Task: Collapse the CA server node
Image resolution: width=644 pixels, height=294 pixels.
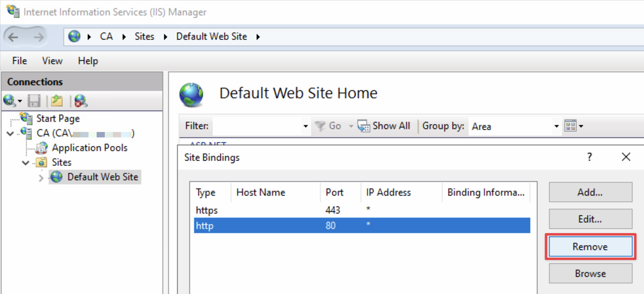Action: click(x=11, y=134)
